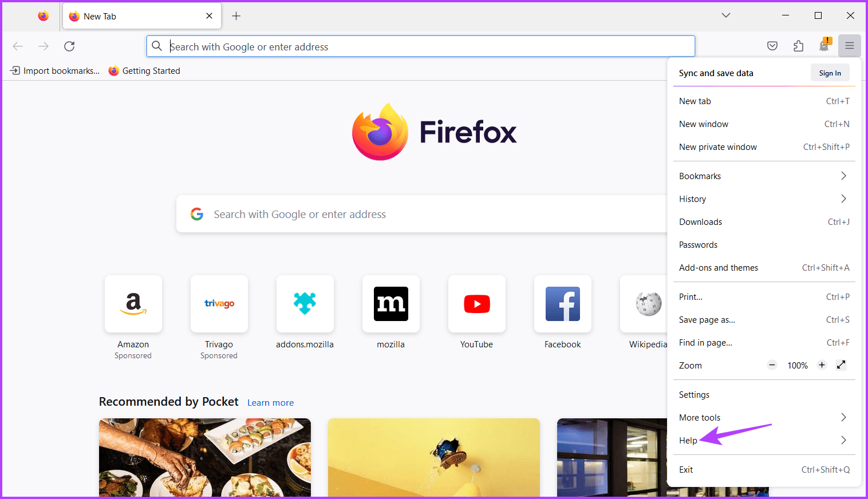The height and width of the screenshot is (499, 868).
Task: Click the Save to Pocket toolbar icon
Action: [772, 46]
